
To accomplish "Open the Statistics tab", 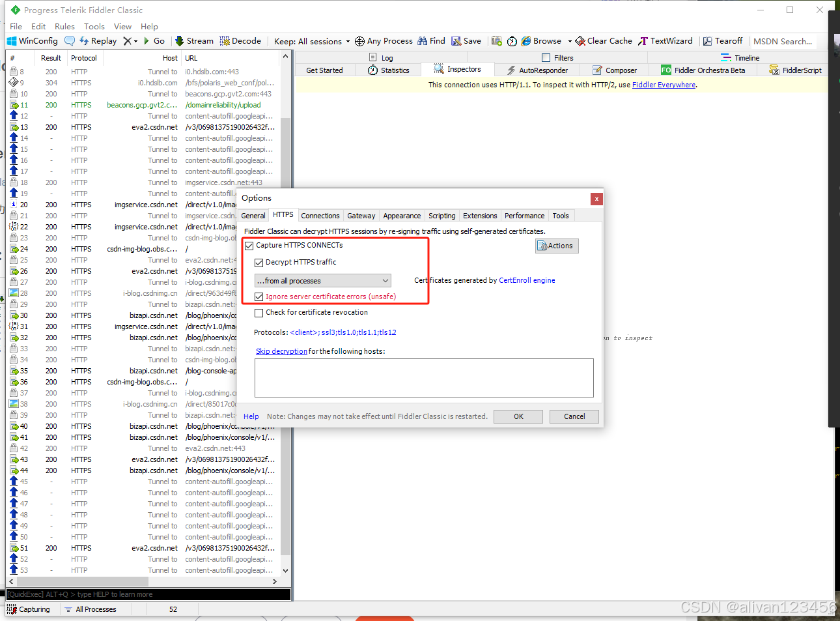I will (x=389, y=70).
